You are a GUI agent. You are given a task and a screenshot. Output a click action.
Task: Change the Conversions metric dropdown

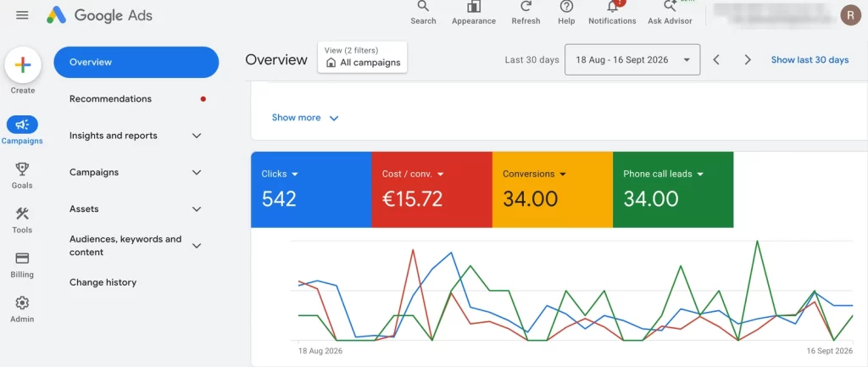pyautogui.click(x=534, y=174)
